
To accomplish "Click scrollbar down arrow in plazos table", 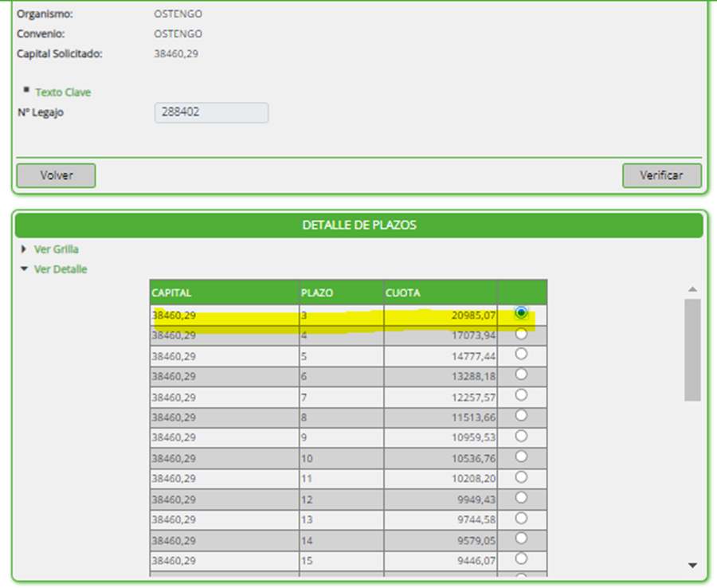I will click(692, 566).
